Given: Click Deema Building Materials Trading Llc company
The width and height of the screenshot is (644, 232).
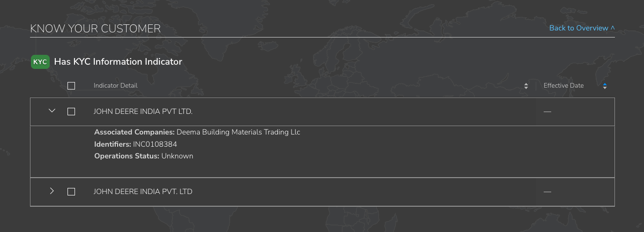Looking at the screenshot, I should [238, 132].
